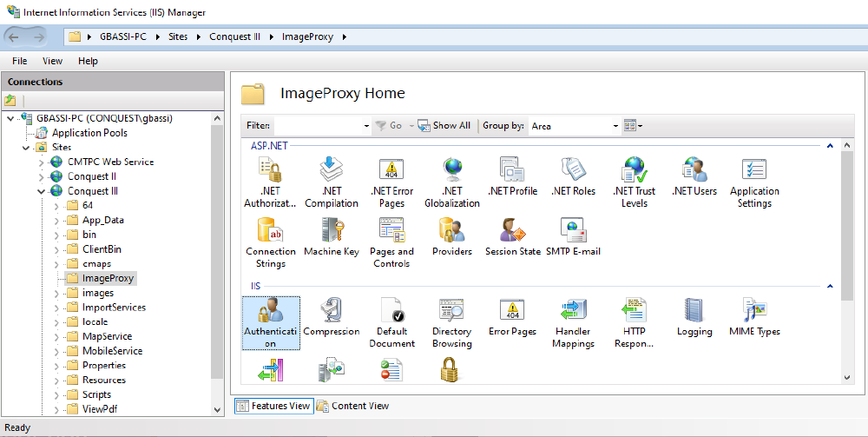Image resolution: width=868 pixels, height=437 pixels.
Task: Select the ViewPdf folder in tree
Action: coord(92,409)
